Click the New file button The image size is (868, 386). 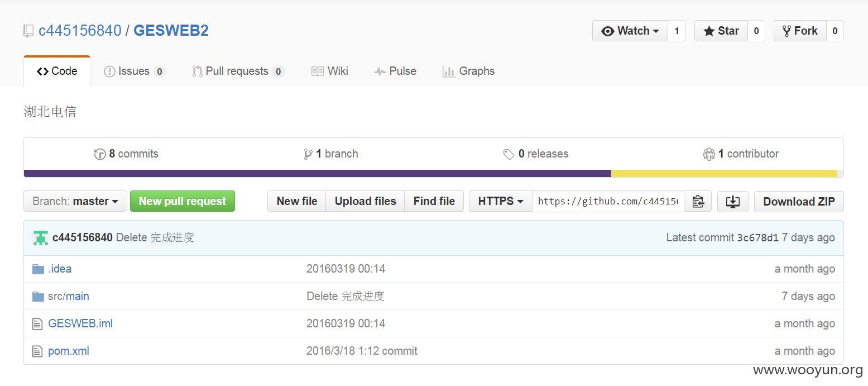pos(297,202)
